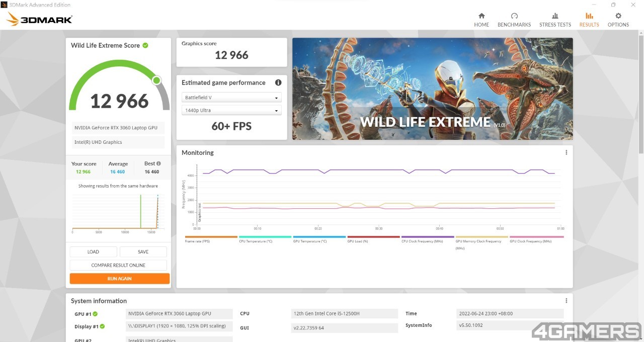Toggle the CPU Clock Frequency legend
Viewport: 644px width, 342px height.
pyautogui.click(x=427, y=239)
